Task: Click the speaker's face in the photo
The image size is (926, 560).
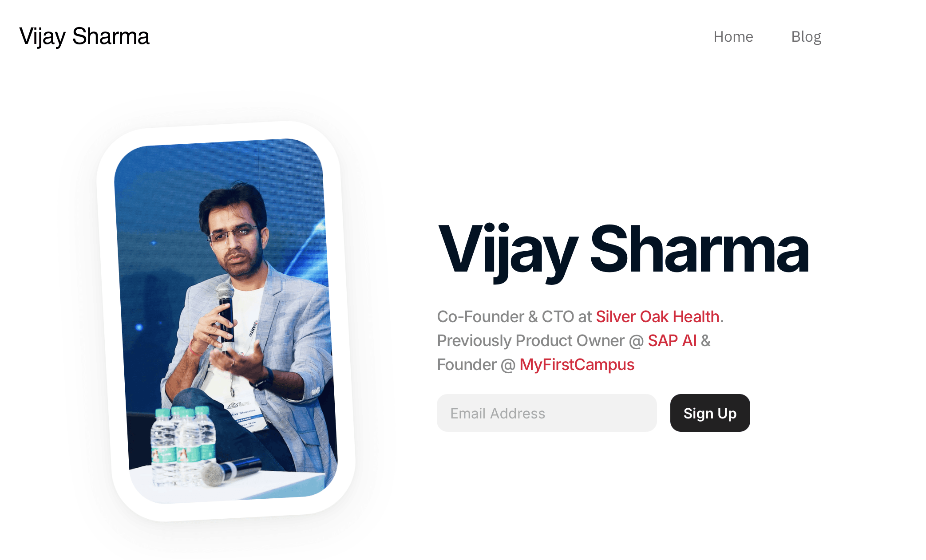Action: click(x=236, y=242)
